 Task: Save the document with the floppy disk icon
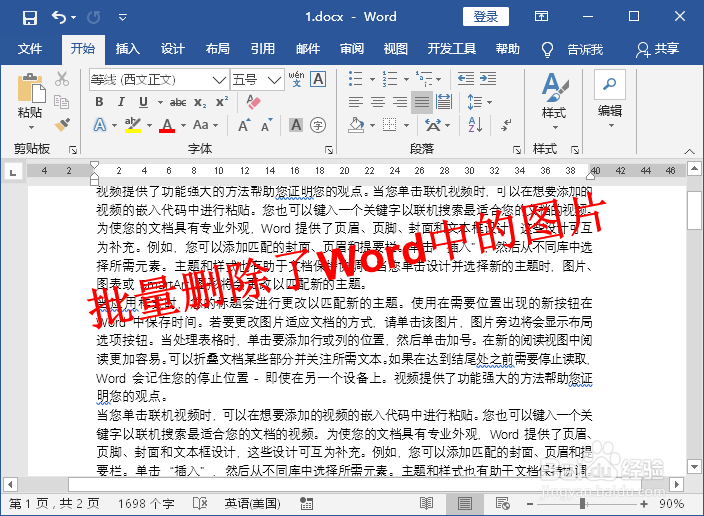tap(30, 18)
